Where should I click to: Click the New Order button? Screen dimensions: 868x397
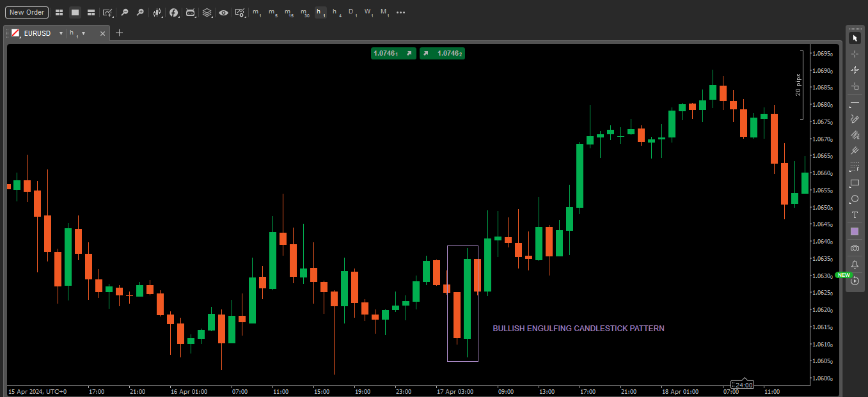26,12
